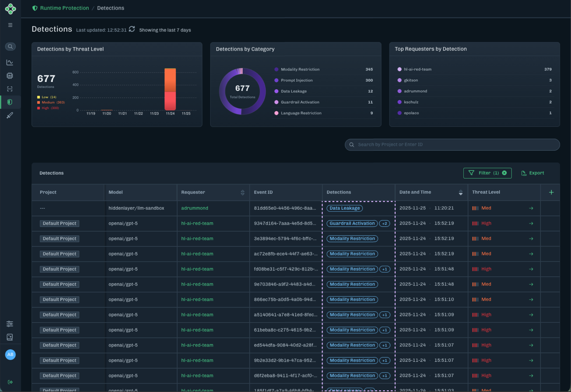Expand the +2 badge beside Guardrail Activation

[385, 224]
